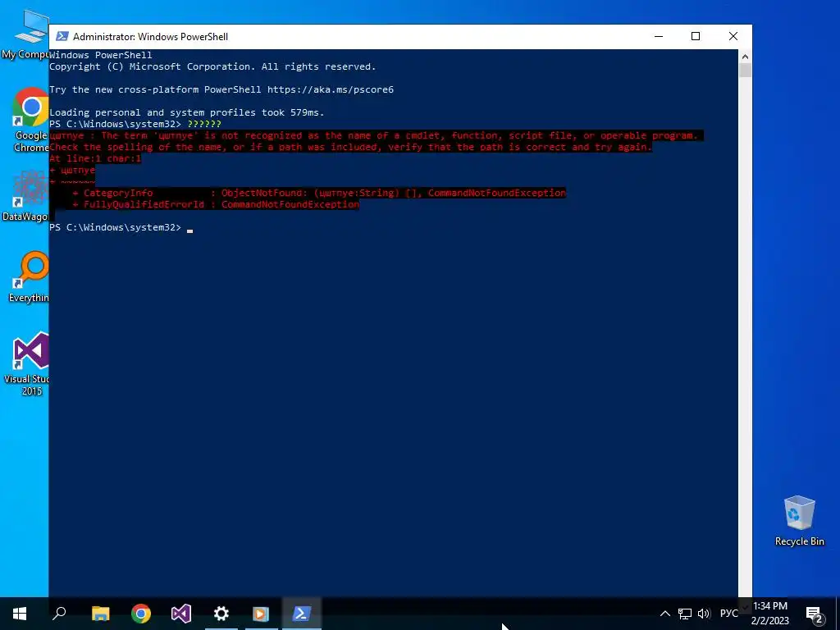Open Settings gear in the taskbar
Image resolution: width=840 pixels, height=630 pixels.
pos(221,614)
